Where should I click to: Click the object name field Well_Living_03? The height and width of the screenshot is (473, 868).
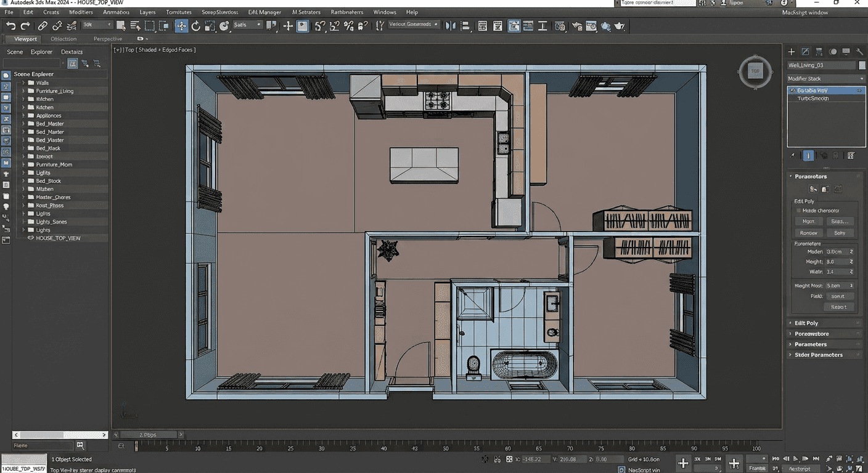coord(822,65)
